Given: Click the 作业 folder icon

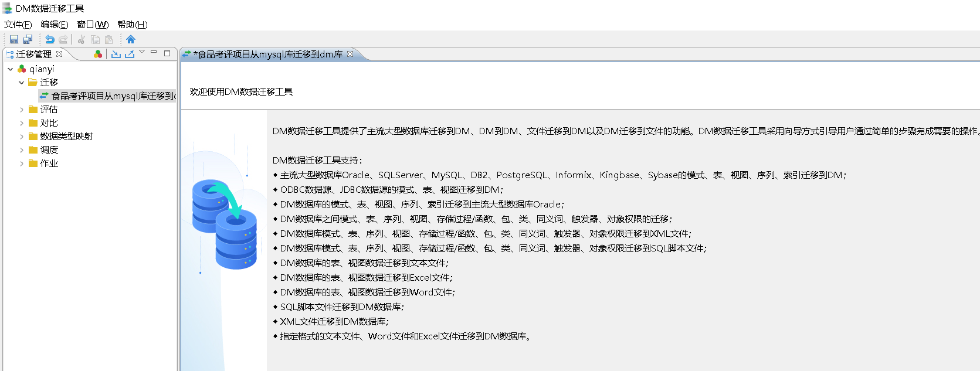Looking at the screenshot, I should click(x=33, y=164).
